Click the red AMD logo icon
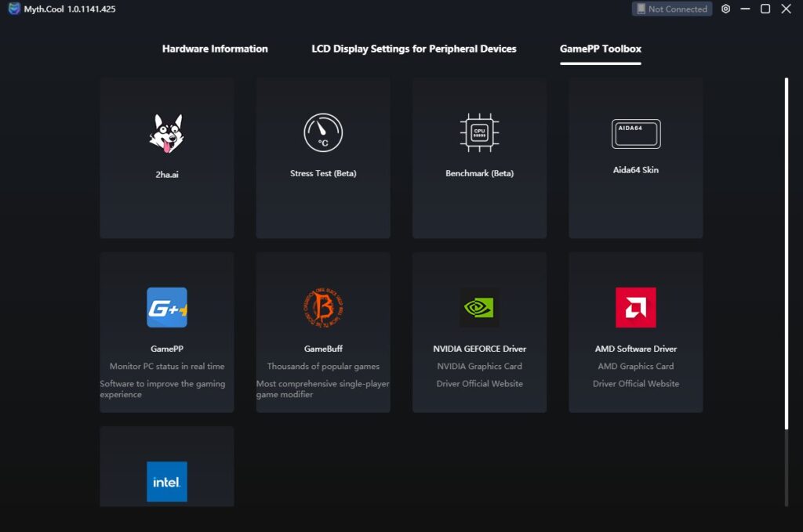Image resolution: width=803 pixels, height=532 pixels. [636, 307]
